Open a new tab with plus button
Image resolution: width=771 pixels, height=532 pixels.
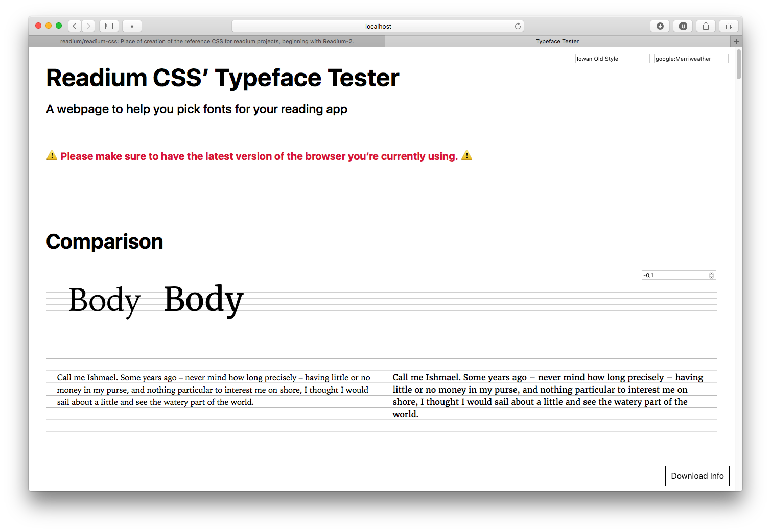[736, 41]
